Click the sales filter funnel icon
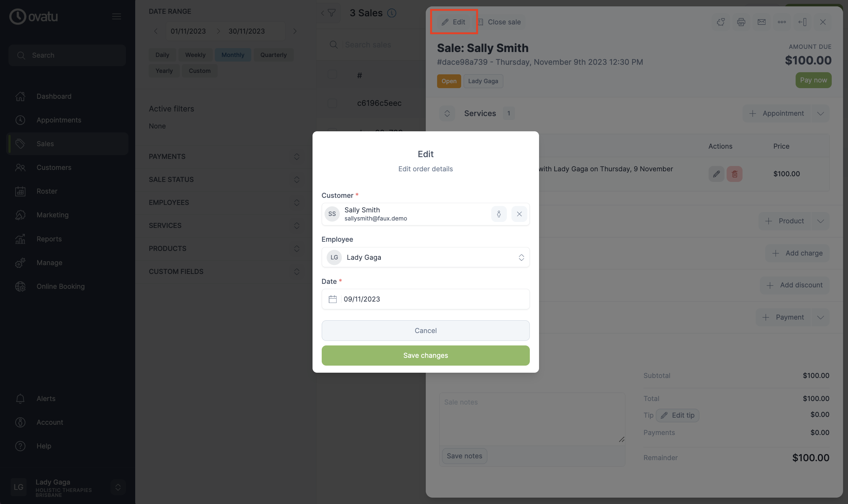The height and width of the screenshot is (504, 848). (x=332, y=13)
